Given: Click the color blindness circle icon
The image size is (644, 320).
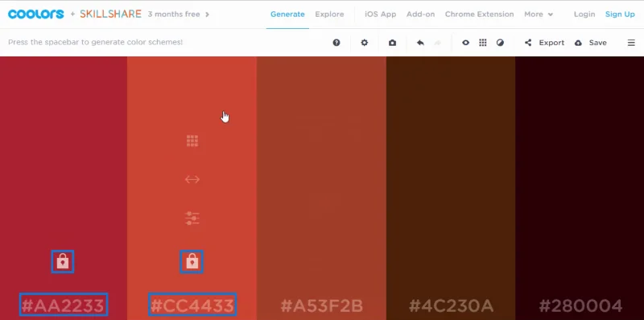Looking at the screenshot, I should (x=500, y=43).
